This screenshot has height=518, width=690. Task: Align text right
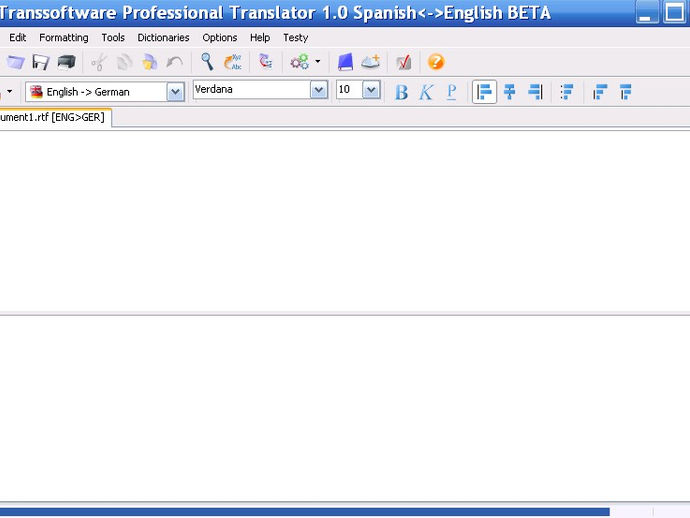[x=535, y=92]
